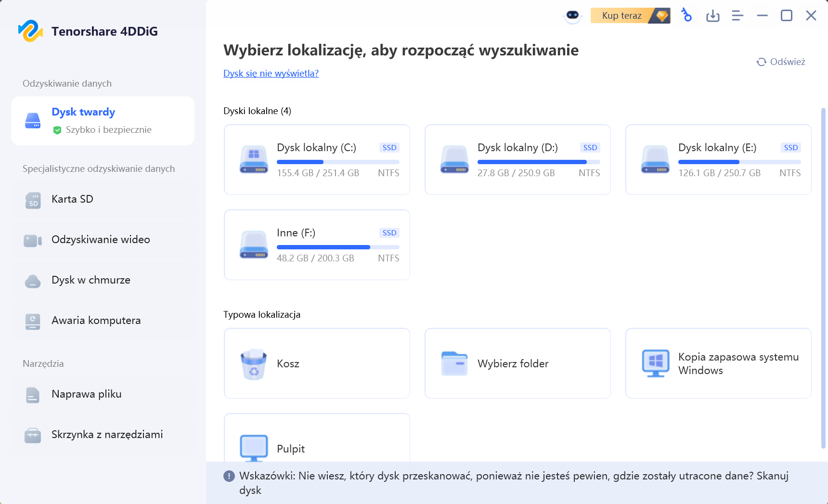Click 126.1 GB / 250.7 GB text

[719, 173]
